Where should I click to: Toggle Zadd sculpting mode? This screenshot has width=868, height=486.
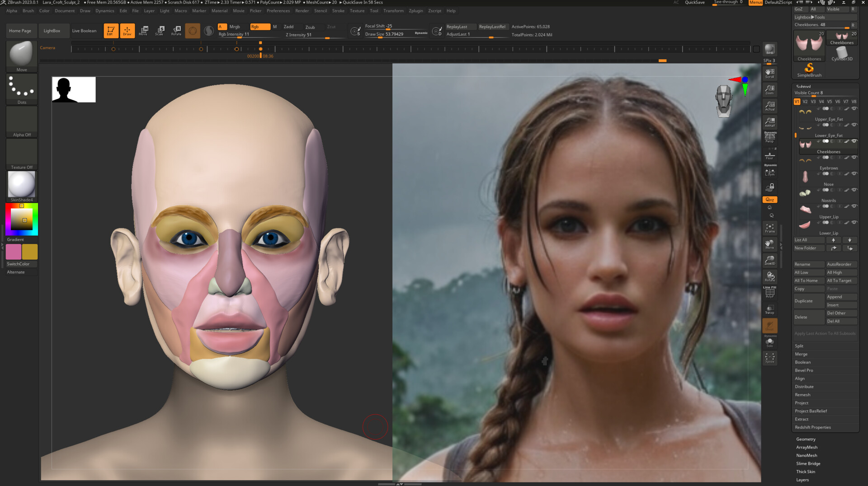[289, 27]
